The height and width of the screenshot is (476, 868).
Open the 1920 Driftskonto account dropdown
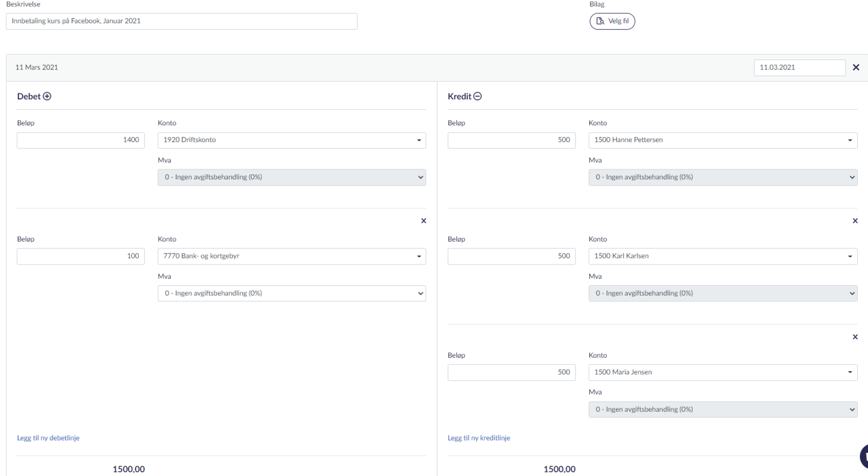point(291,140)
